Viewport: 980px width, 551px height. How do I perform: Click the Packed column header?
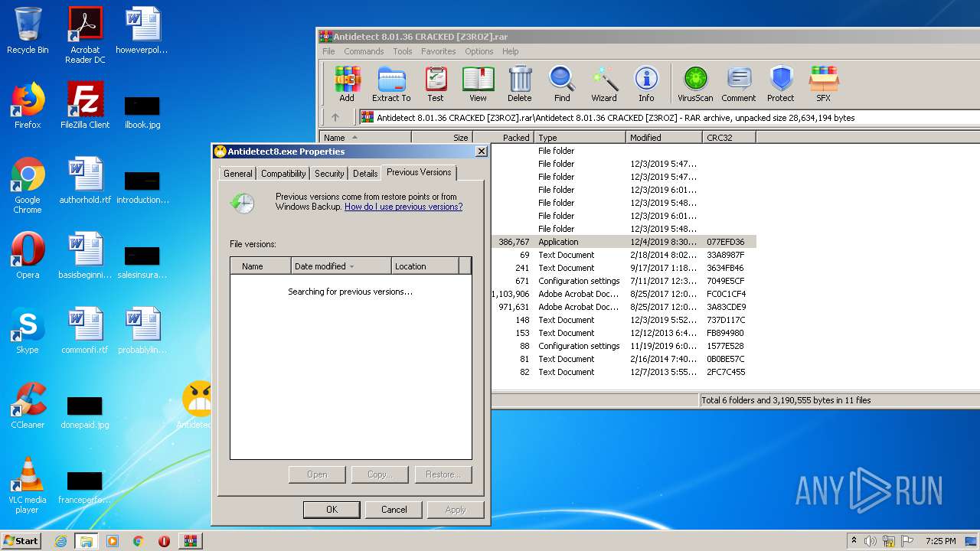point(503,138)
